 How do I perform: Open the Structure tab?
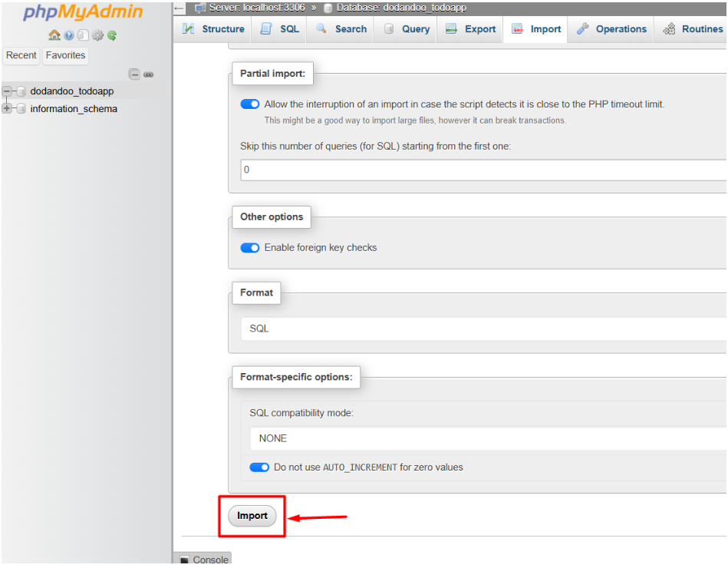tap(214, 29)
